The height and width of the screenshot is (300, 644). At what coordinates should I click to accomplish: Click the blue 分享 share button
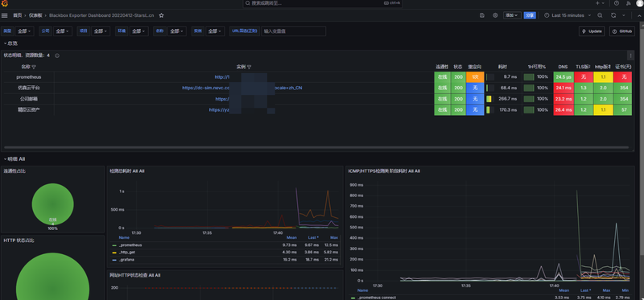[x=530, y=15]
